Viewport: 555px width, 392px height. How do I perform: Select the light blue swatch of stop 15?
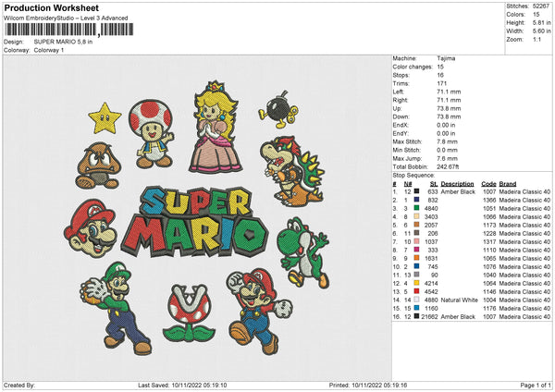point(416,308)
